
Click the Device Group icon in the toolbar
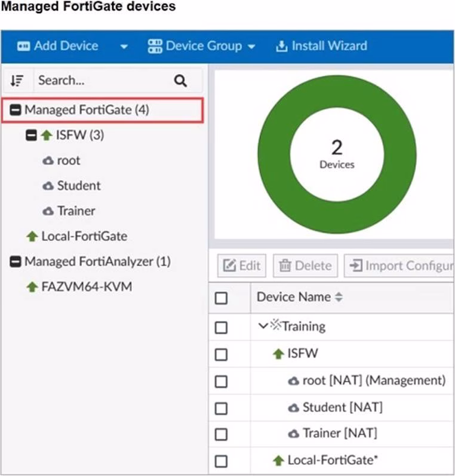(x=155, y=46)
